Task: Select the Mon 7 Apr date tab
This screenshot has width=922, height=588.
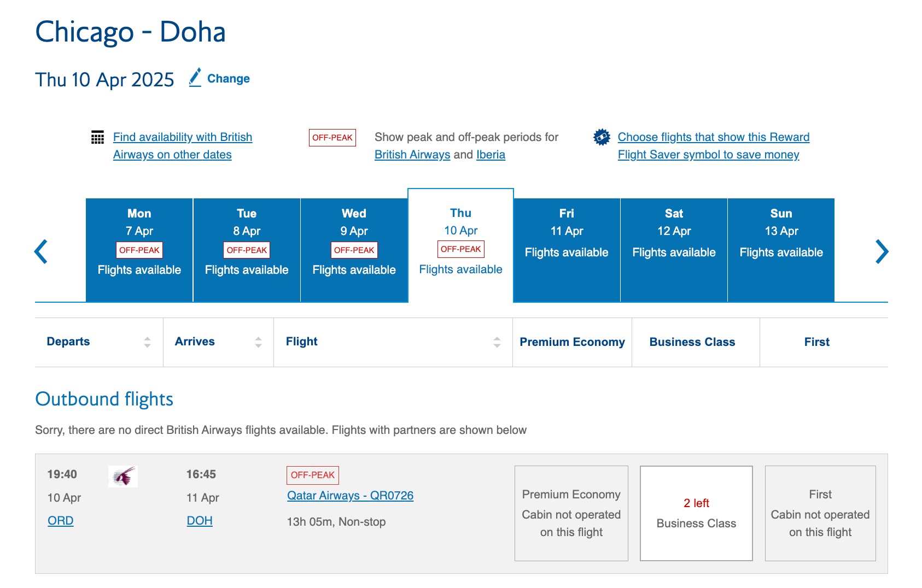Action: click(139, 249)
